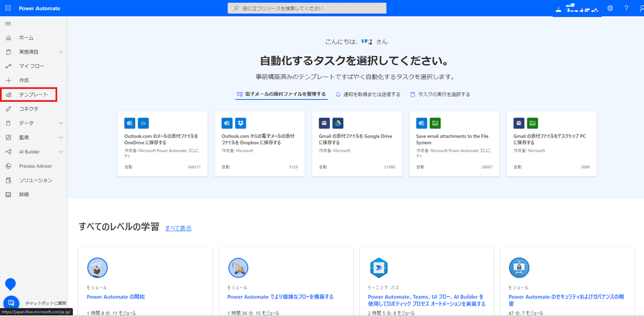
Task: Select the 電子メールの添付ファイルを整理する tab
Action: point(282,94)
